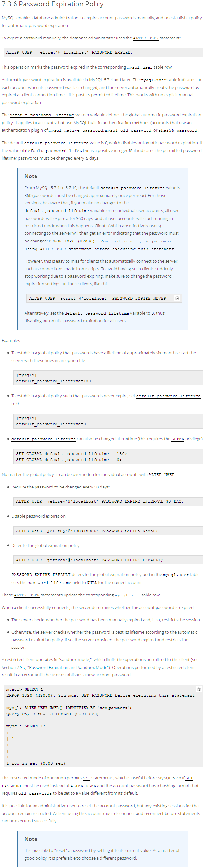
Task: Click SET link before 'statements, which is useful'
Action: click(86, 778)
